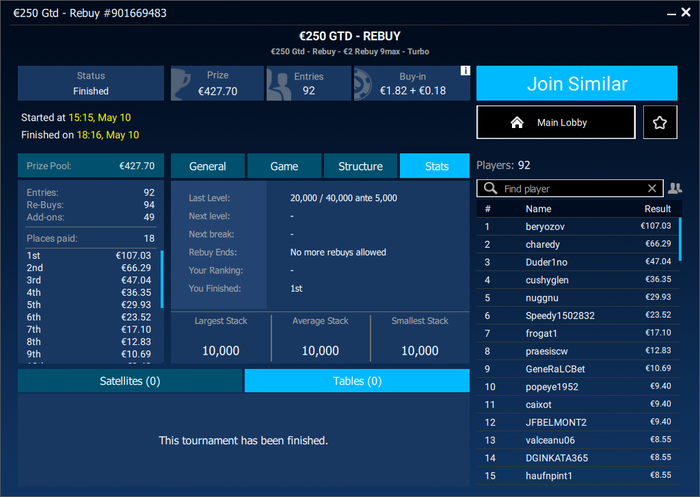
Task: Select player JFBELMONT2 in the results list
Action: [x=578, y=422]
